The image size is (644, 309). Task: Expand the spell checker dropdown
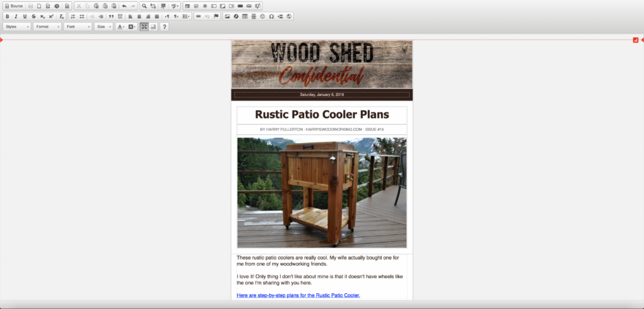pos(175,6)
